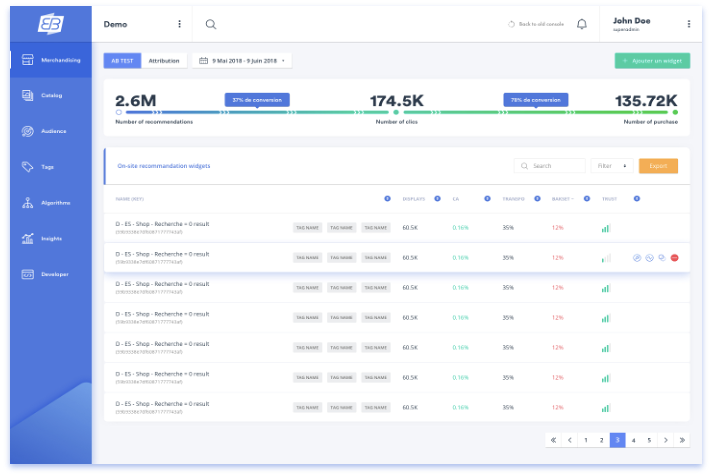The width and height of the screenshot is (712, 476).
Task: Click the DISPLAYS column header
Action: click(x=414, y=199)
